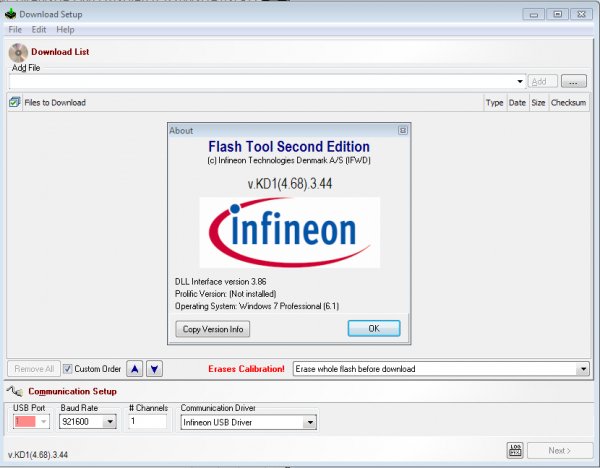This screenshot has width=600, height=468.
Task: Close the About dialog with its X
Action: 403,130
